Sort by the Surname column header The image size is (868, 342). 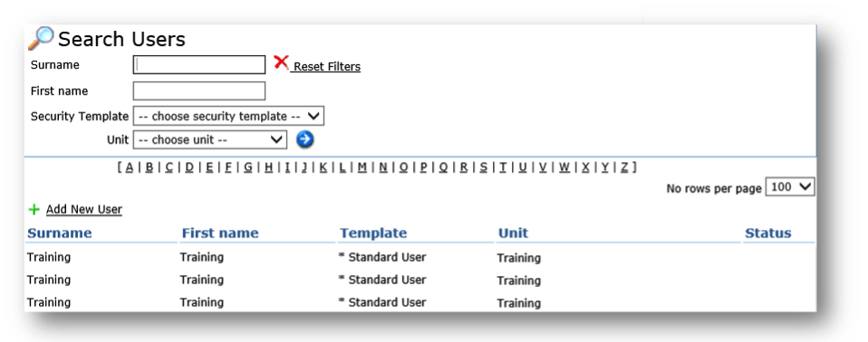point(59,233)
